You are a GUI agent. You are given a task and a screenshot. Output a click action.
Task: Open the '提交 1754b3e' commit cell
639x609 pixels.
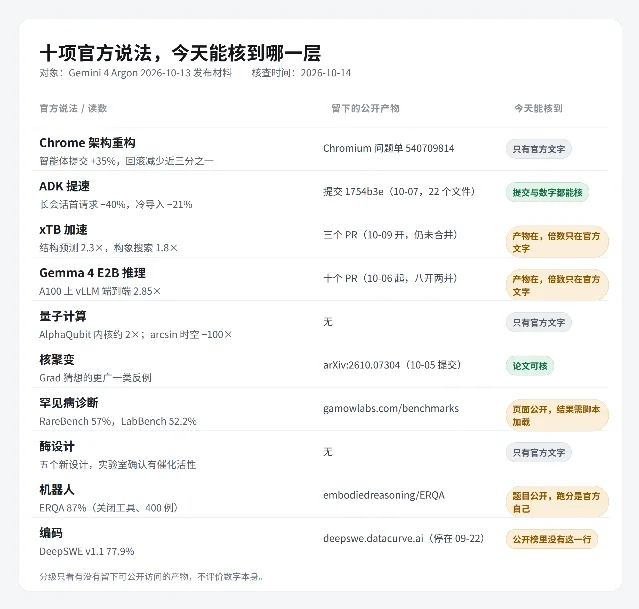399,192
